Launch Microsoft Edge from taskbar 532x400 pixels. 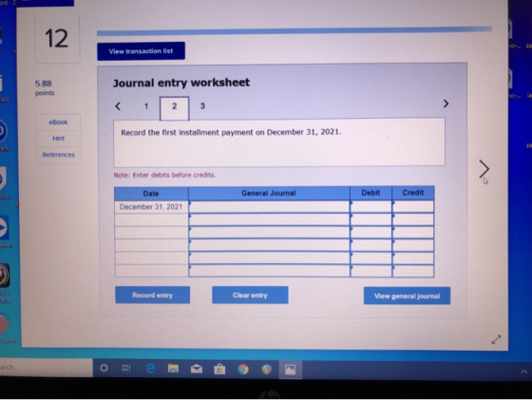click(150, 369)
